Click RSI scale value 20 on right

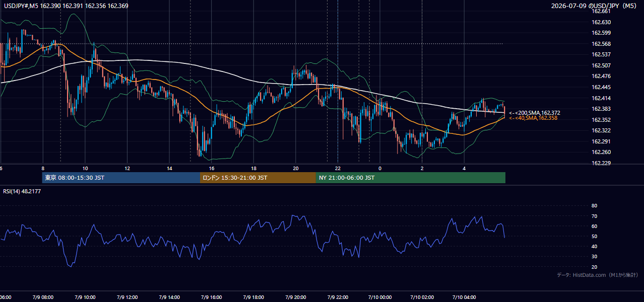tap(594, 267)
